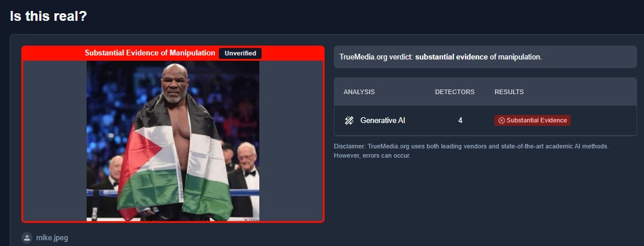
Task: Click the DETECTORS column header
Action: click(x=455, y=92)
